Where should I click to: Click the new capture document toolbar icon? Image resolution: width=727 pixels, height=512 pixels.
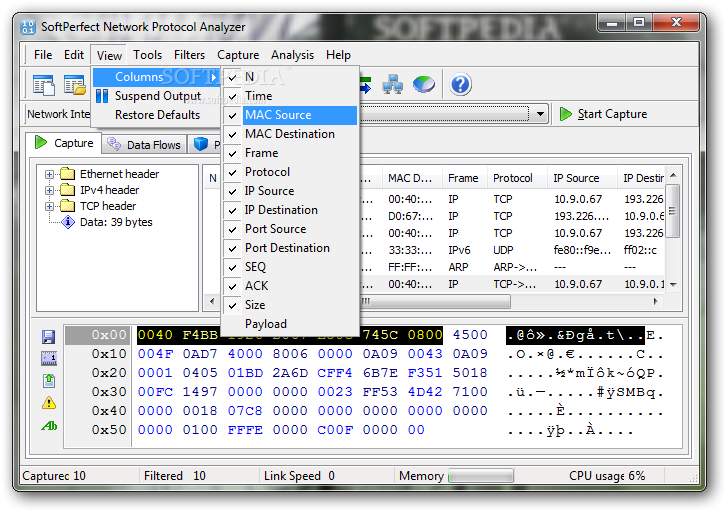click(44, 85)
